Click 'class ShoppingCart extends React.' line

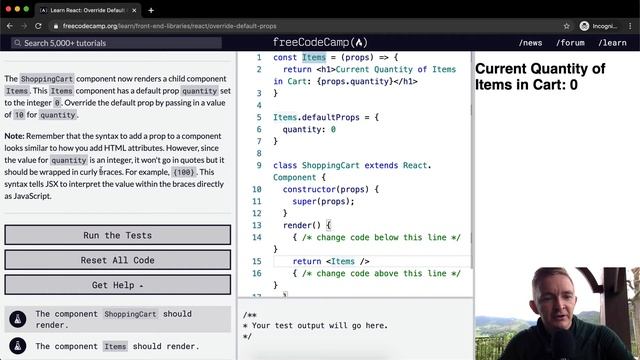tap(352, 165)
